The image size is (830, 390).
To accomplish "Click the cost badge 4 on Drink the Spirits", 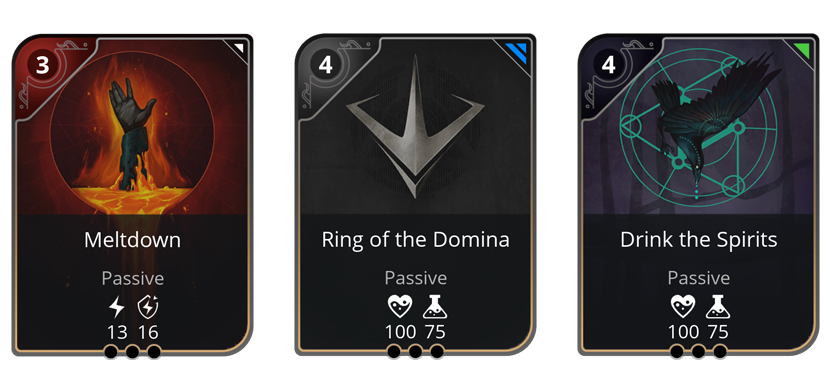I will coord(609,66).
